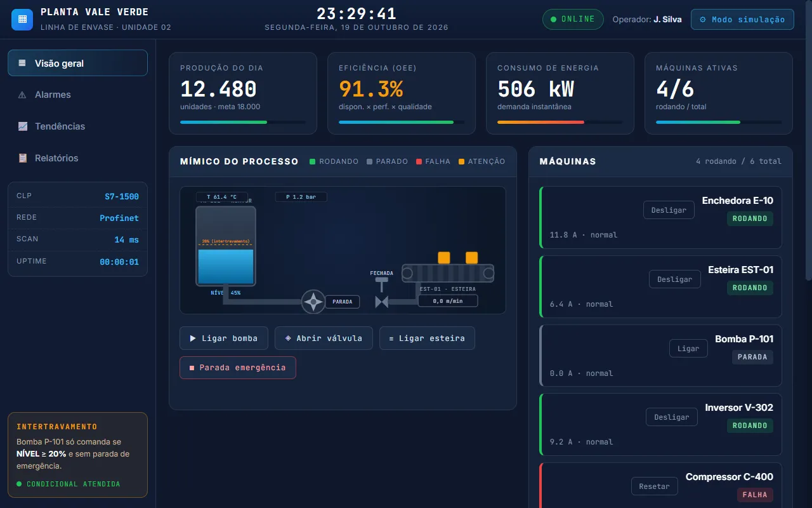Click the P 1.2 bar pressure tag

click(301, 197)
